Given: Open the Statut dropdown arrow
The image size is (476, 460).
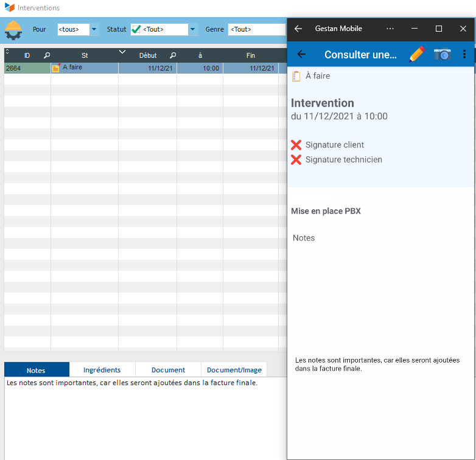Looking at the screenshot, I should point(193,29).
